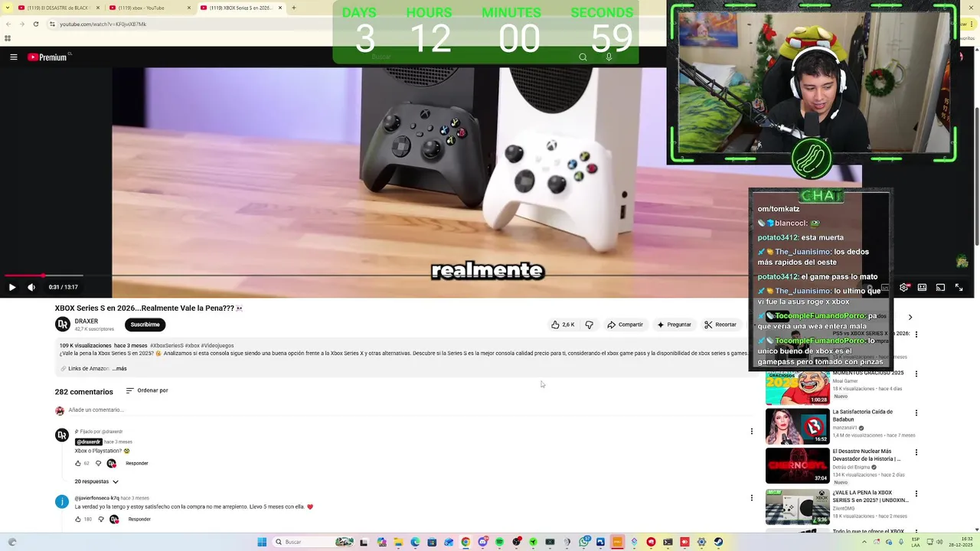The image size is (980, 551).
Task: Open Chrome from the taskbar
Action: point(465,542)
